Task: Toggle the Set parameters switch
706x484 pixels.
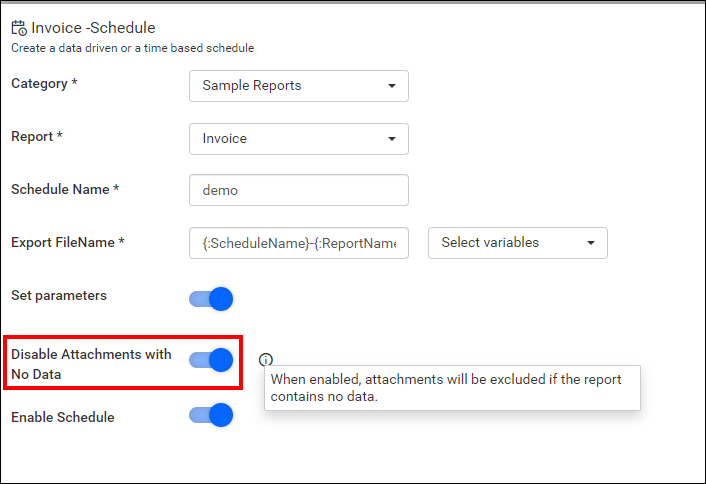Action: pos(211,299)
